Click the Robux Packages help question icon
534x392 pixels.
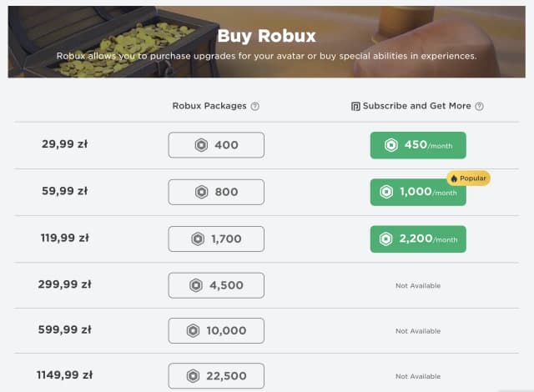(255, 106)
